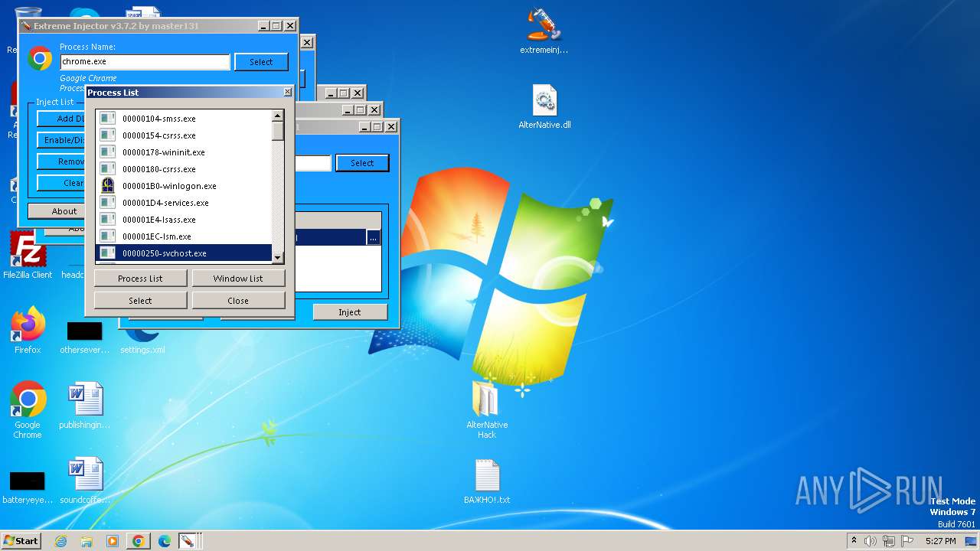Click the ... browse button in DLL list
Viewport: 980px width, 551px height.
pos(373,238)
